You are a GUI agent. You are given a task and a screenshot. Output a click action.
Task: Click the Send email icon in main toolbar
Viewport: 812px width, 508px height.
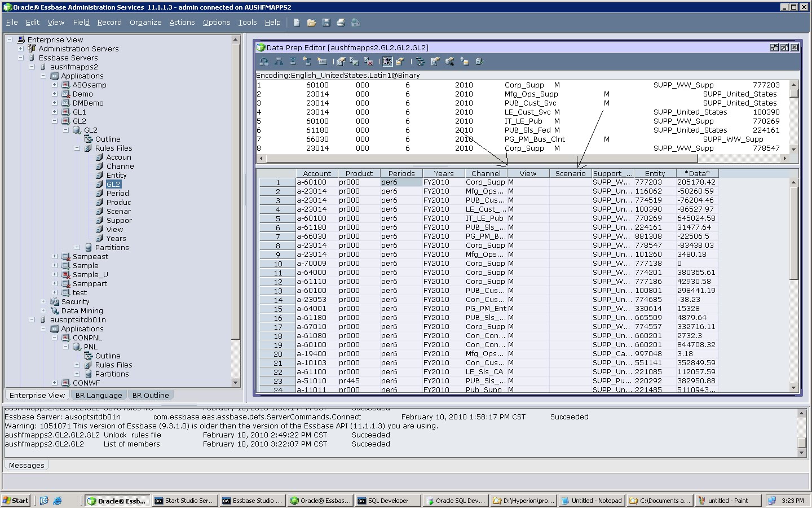[x=355, y=23]
